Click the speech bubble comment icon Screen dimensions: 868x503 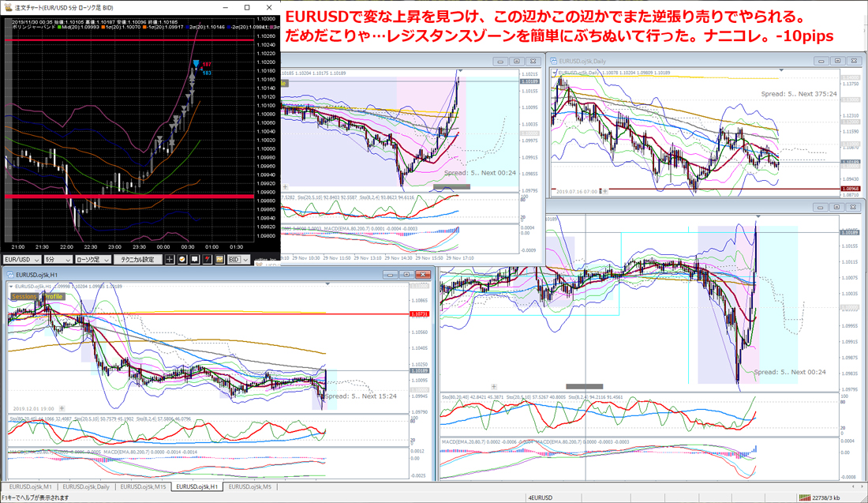click(195, 259)
